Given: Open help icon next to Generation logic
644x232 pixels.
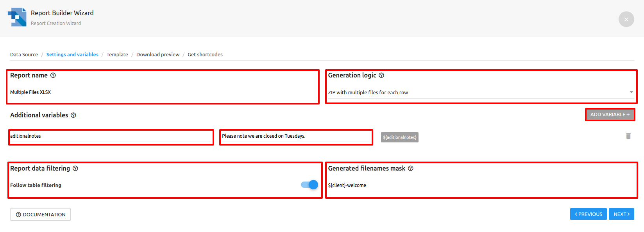Looking at the screenshot, I should [x=381, y=75].
